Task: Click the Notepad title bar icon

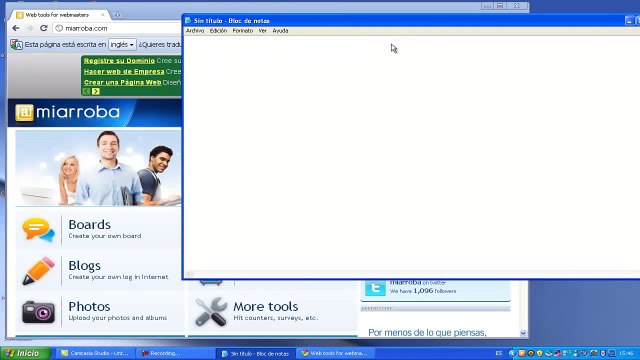Action: [x=188, y=20]
